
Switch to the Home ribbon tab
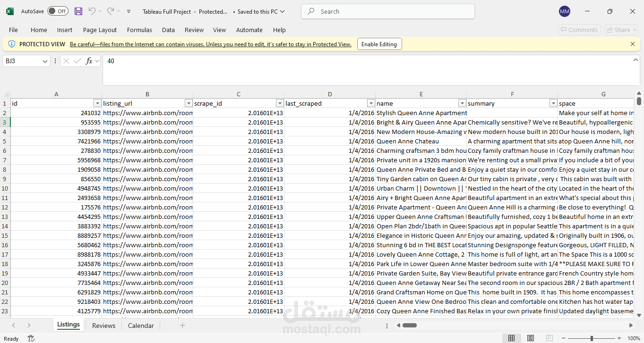[39, 30]
